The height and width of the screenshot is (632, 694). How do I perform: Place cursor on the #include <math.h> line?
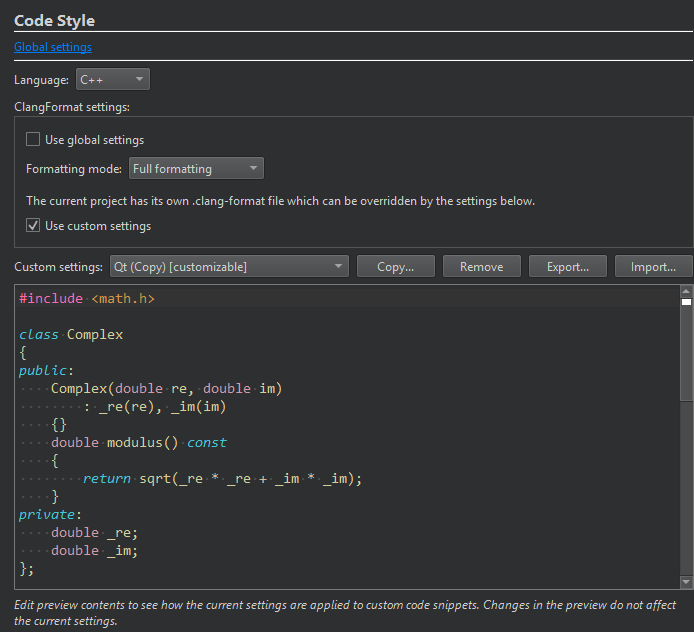click(x=87, y=298)
